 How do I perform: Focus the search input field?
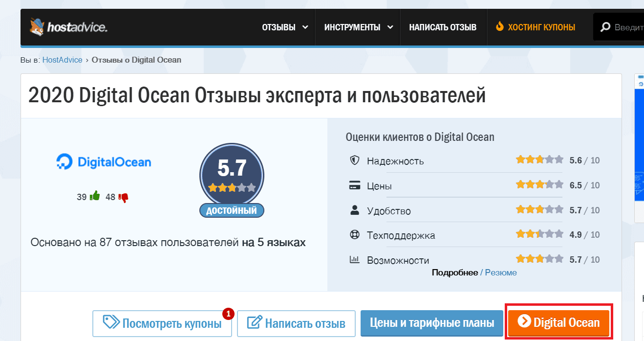(618, 27)
